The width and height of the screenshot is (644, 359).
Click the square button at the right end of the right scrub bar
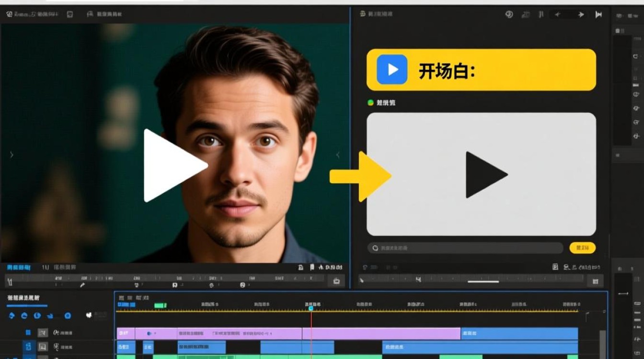(596, 281)
